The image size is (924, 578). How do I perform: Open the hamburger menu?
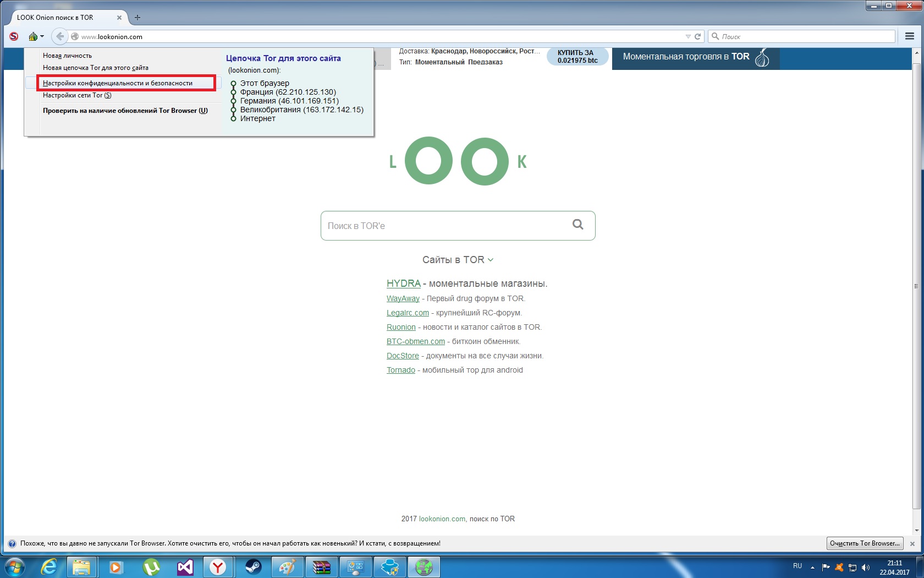tap(910, 36)
